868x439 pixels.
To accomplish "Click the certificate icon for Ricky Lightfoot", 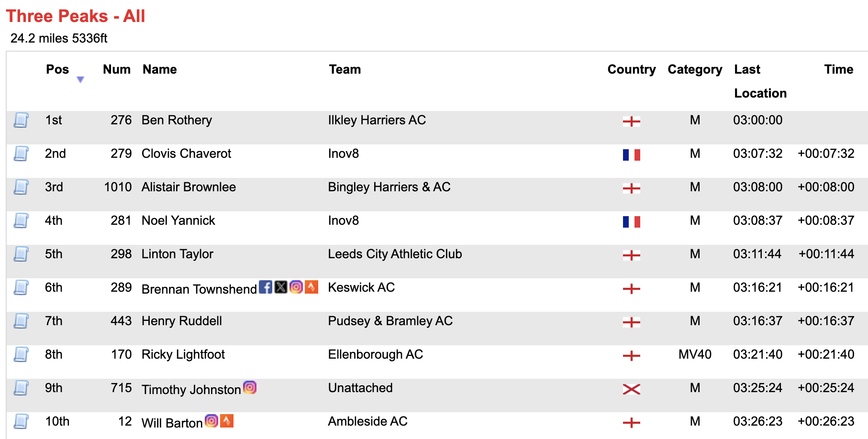I will pyautogui.click(x=21, y=354).
